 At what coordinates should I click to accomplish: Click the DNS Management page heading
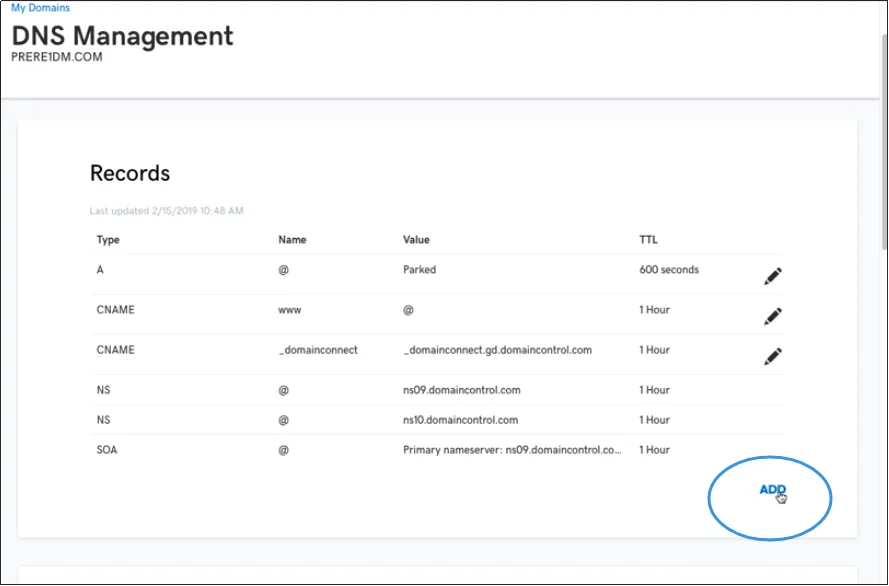pyautogui.click(x=122, y=36)
